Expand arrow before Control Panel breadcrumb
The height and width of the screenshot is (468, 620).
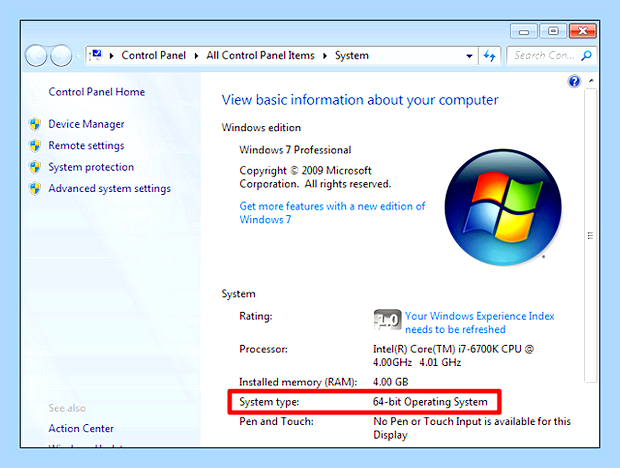tap(112, 56)
